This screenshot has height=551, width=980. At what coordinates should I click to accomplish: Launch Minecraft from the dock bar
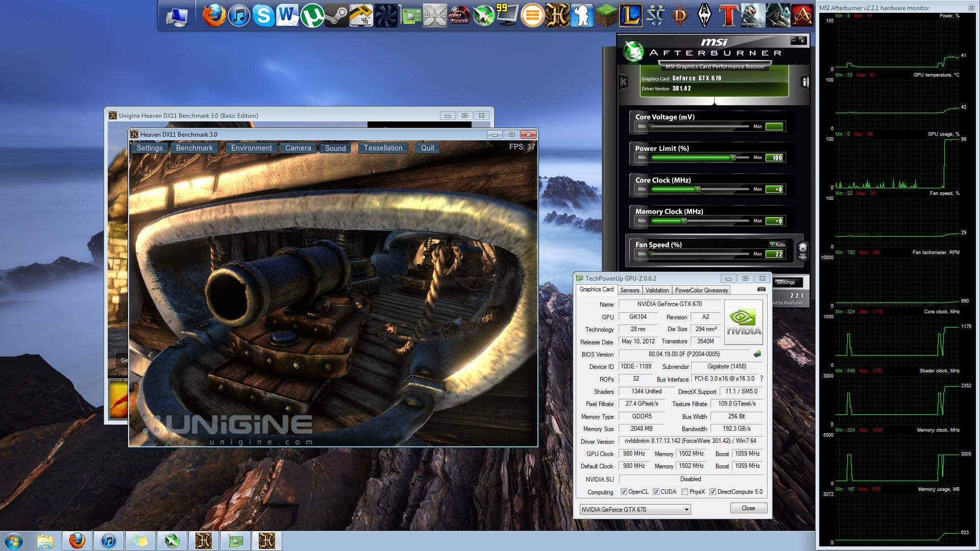pos(606,16)
